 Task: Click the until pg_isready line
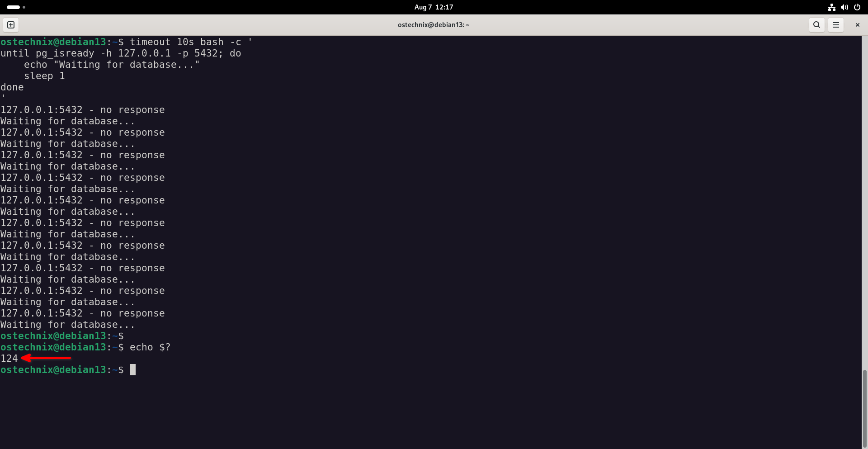(x=121, y=53)
